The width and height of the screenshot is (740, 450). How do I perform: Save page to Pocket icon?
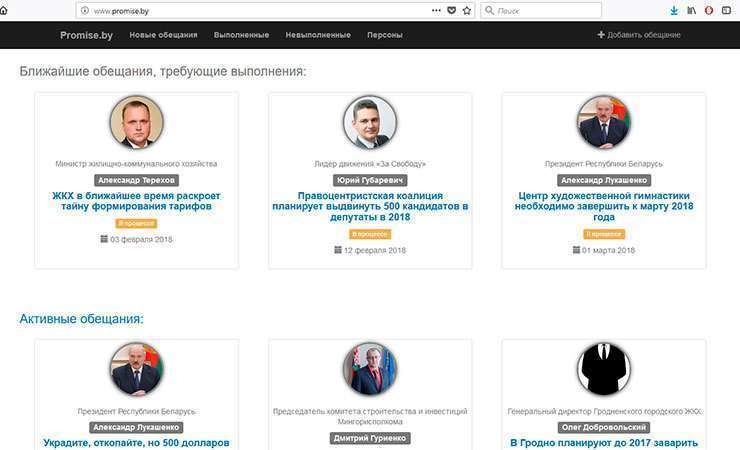(x=451, y=10)
